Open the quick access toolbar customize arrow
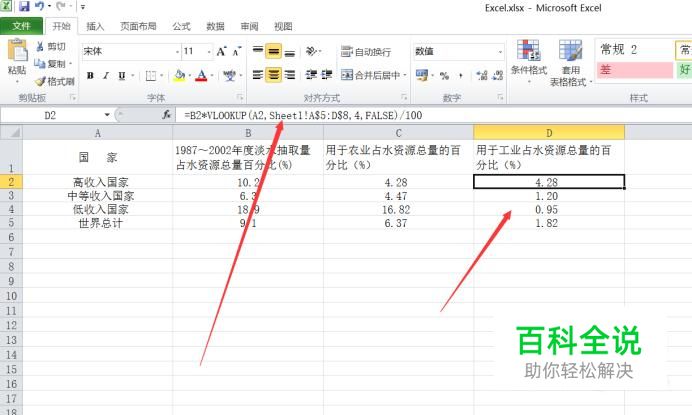 83,7
